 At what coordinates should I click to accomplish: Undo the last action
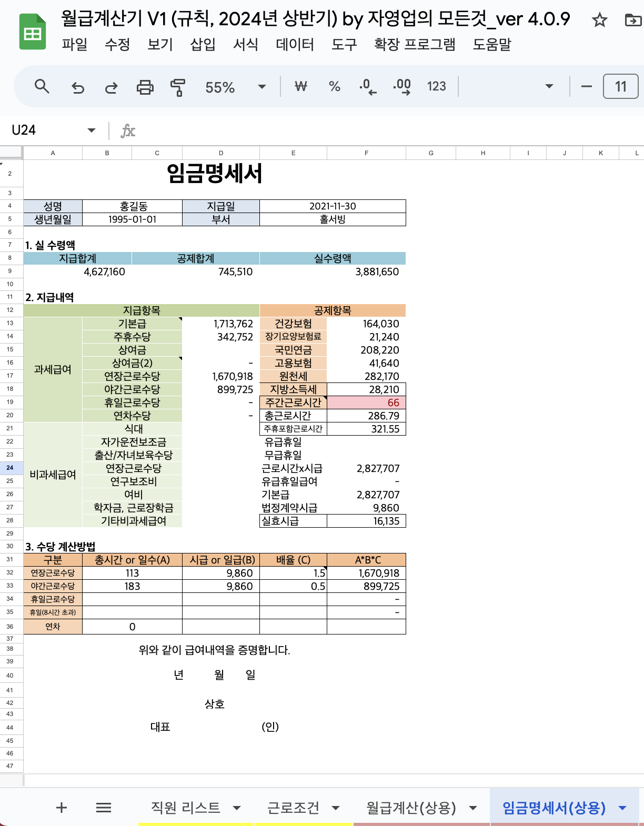pos(78,87)
